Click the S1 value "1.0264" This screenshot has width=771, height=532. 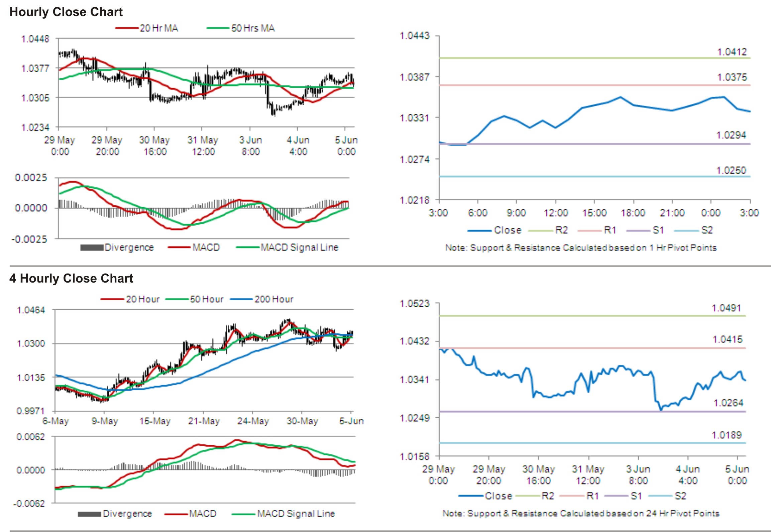tap(728, 403)
